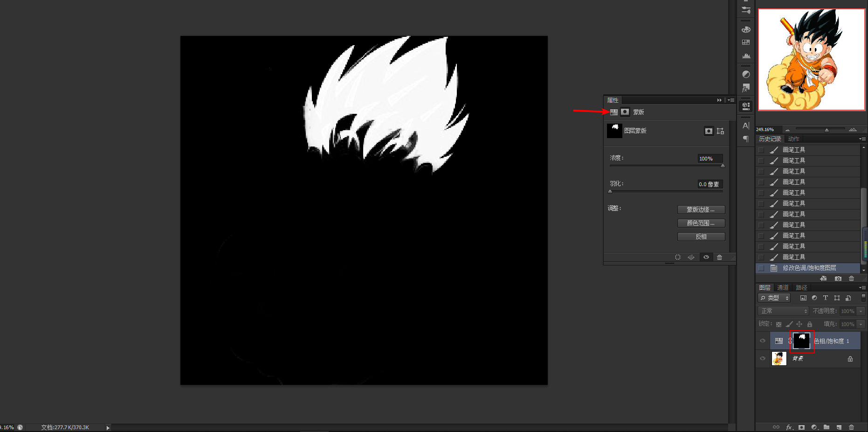Open the Layers panel flyout menu
Viewport: 868px width, 432px height.
862,288
